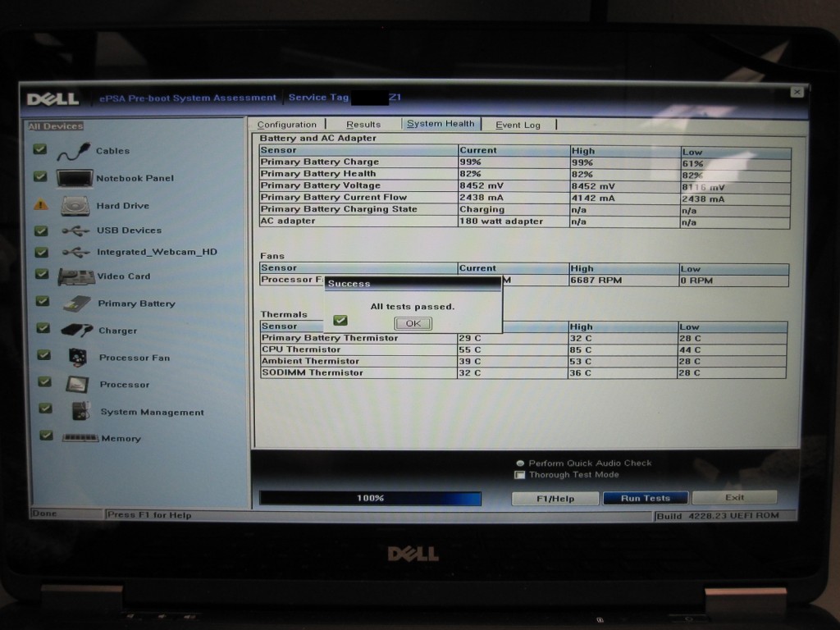
Task: Click the 180 watt adapter value
Action: 501,221
